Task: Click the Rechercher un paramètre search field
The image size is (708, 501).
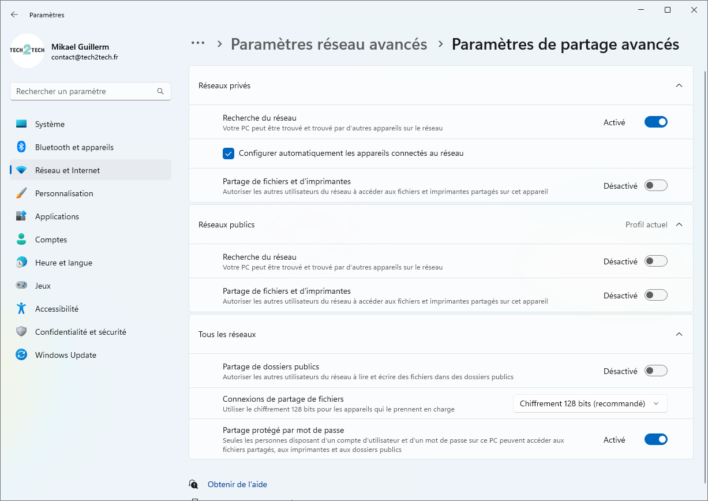Action: point(88,91)
